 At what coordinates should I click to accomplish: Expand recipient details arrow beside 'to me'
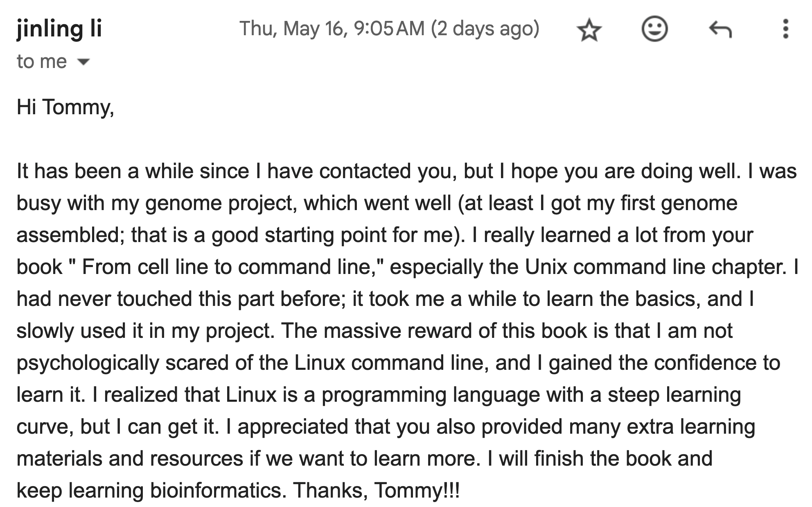[x=83, y=62]
